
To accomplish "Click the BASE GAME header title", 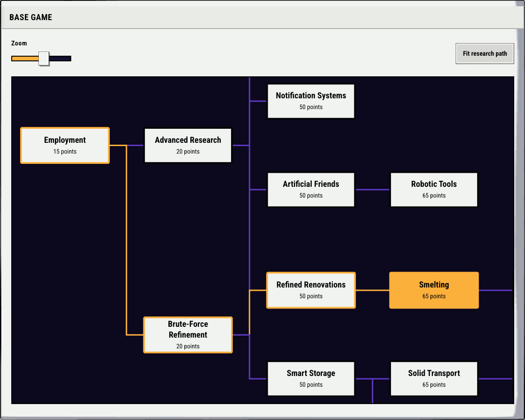I will pyautogui.click(x=31, y=17).
